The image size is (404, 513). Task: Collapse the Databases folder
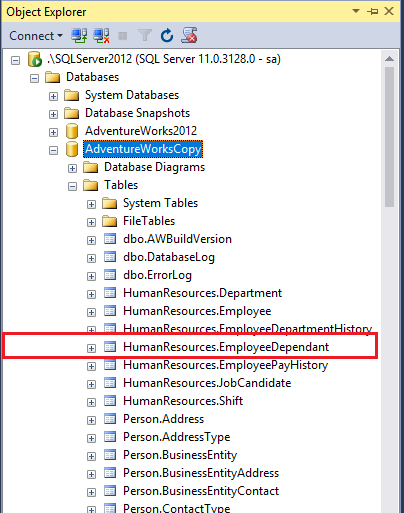(x=34, y=78)
